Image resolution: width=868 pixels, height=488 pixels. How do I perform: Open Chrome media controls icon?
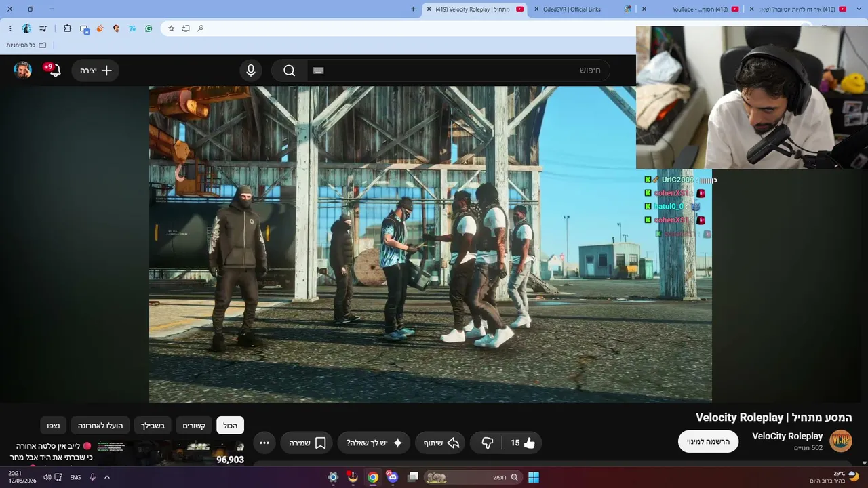coord(43,28)
